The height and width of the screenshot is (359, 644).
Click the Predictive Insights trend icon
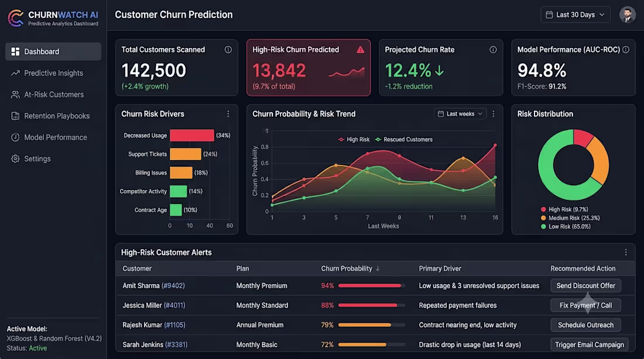click(x=15, y=73)
